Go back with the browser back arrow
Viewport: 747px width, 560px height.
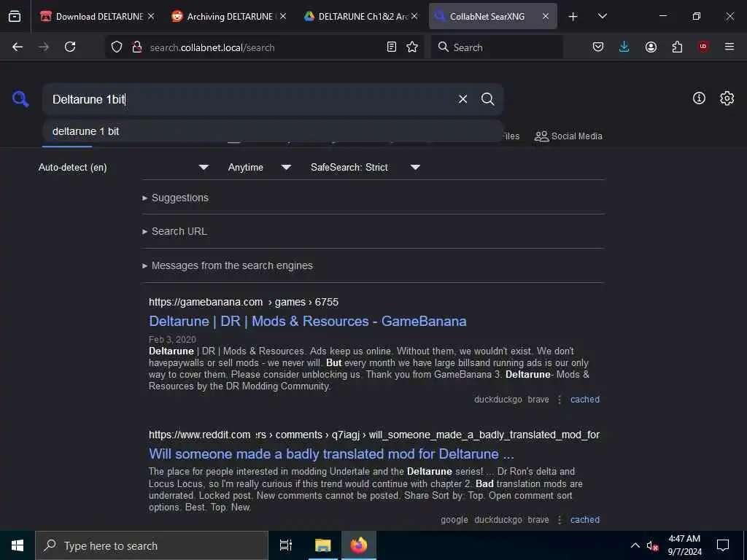(x=18, y=47)
